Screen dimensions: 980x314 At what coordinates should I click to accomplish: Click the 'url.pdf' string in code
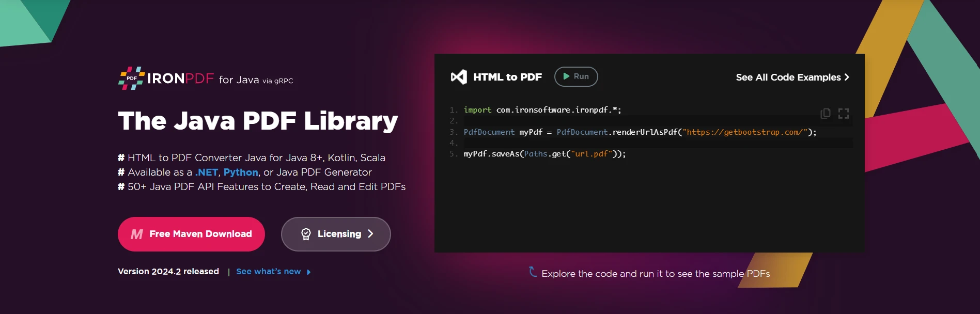click(x=592, y=154)
